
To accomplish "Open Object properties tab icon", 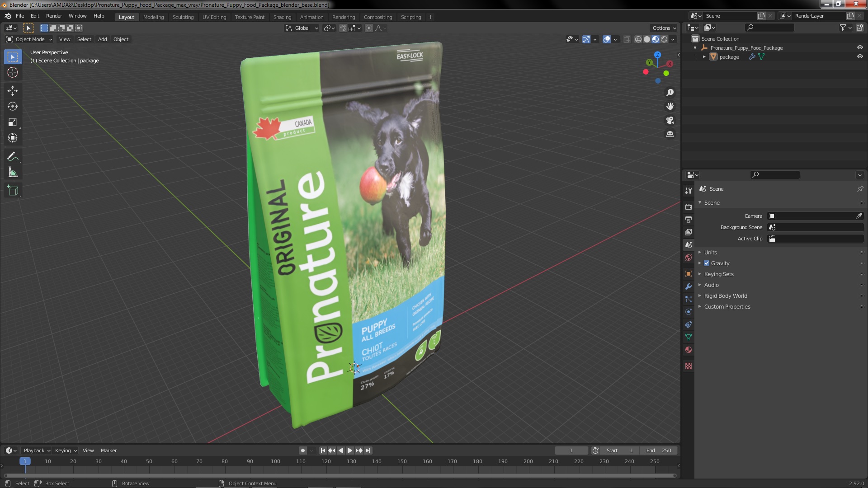I will pos(689,274).
